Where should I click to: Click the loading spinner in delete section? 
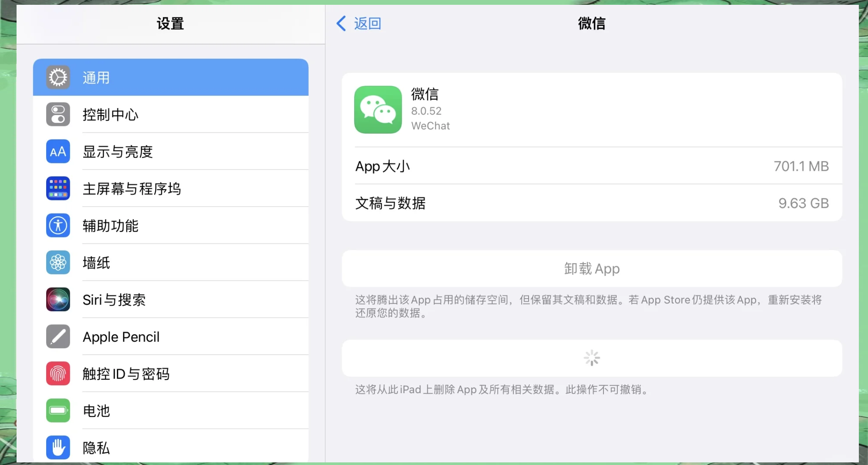591,358
